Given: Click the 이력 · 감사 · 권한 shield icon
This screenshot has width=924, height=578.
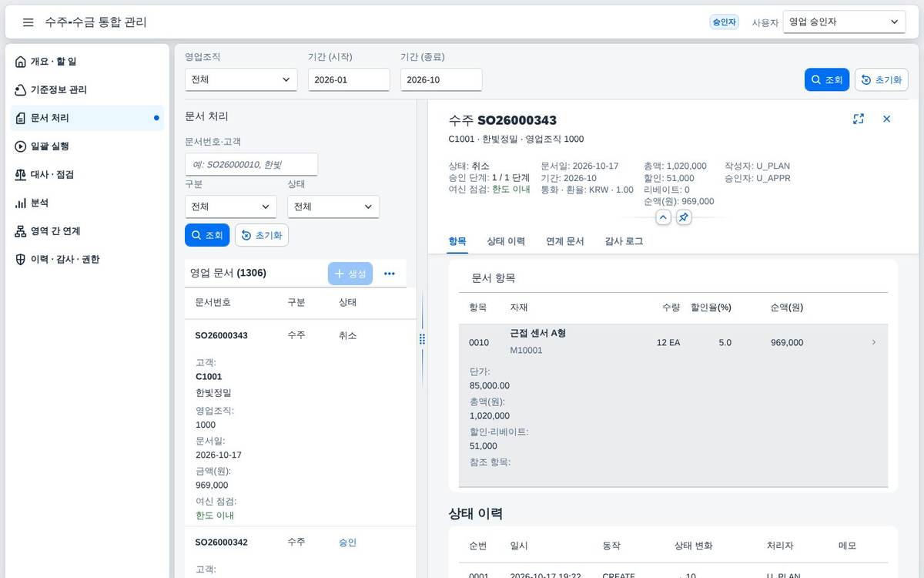Looking at the screenshot, I should tap(21, 260).
